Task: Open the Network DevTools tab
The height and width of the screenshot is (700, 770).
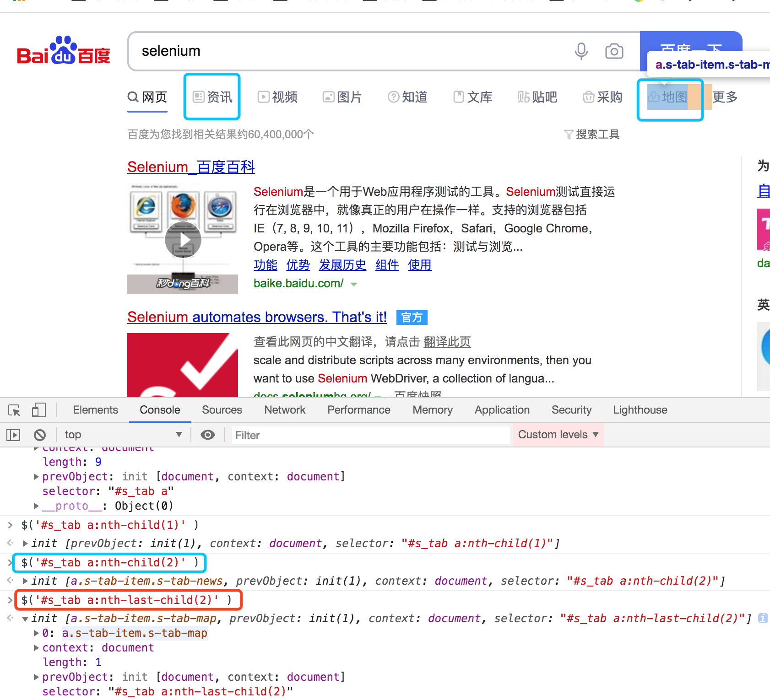Action: 285,410
